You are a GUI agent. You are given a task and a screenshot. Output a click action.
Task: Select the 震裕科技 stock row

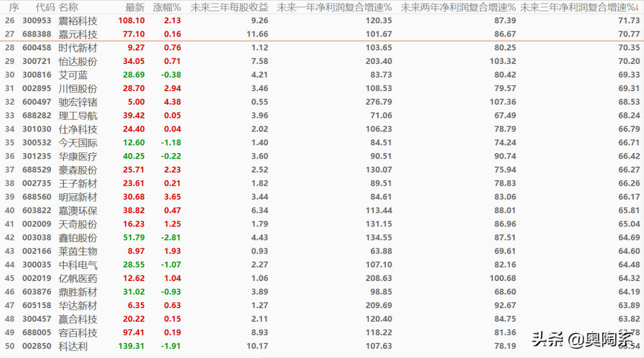click(78, 21)
